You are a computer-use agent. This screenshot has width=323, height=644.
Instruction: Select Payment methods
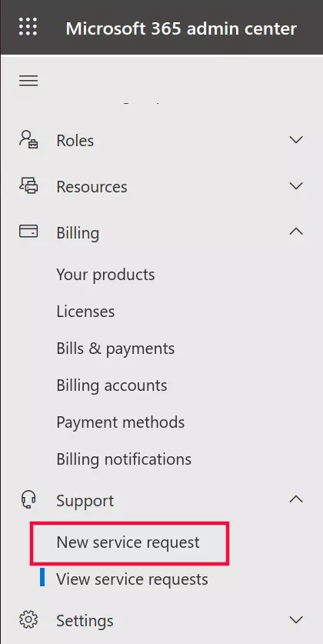pos(120,422)
